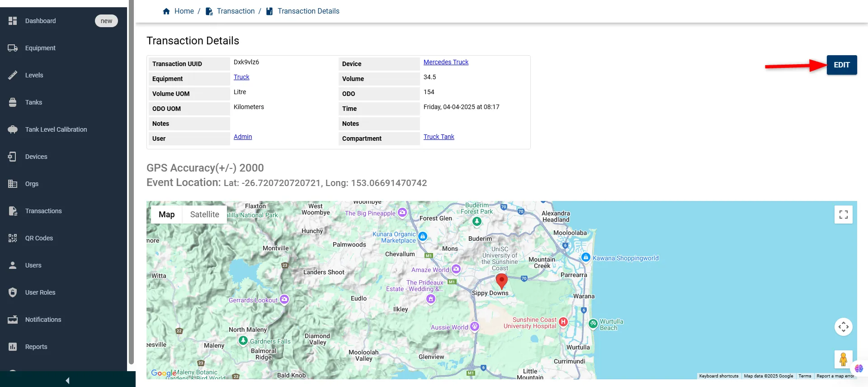Go to Transaction via breadcrumb link
Viewport: 868px width, 387px height.
pos(236,11)
